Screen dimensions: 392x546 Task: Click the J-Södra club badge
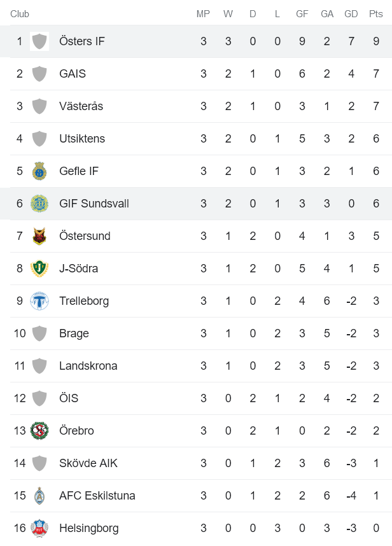tap(39, 268)
